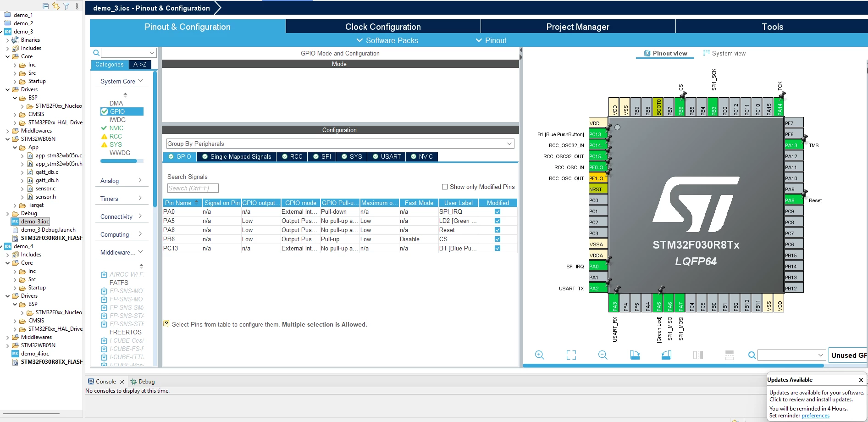This screenshot has height=422, width=868.
Task: Open the pinout search combo box dropdown
Action: (821, 355)
